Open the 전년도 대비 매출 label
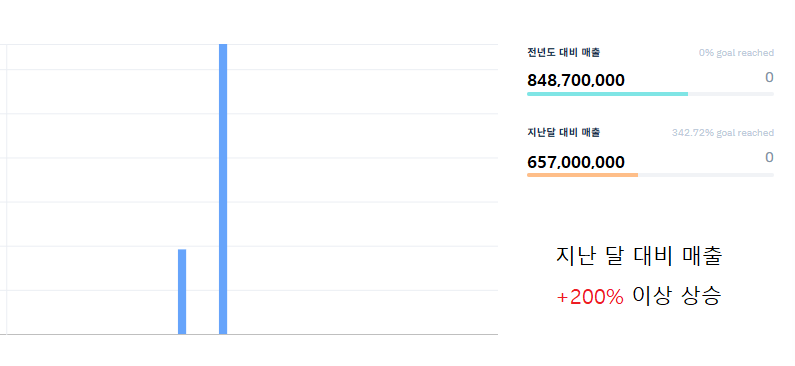This screenshot has width=795, height=366. pyautogui.click(x=564, y=52)
